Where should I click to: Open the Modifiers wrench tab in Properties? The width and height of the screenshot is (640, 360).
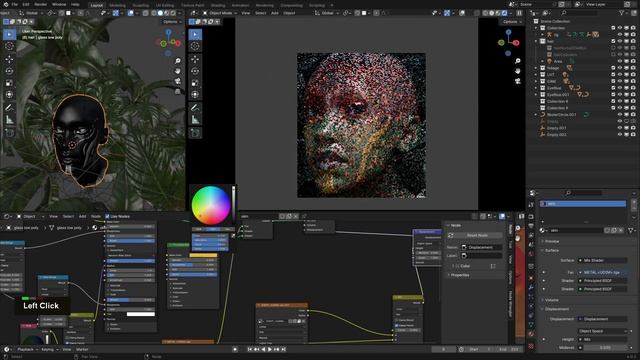coord(531,288)
